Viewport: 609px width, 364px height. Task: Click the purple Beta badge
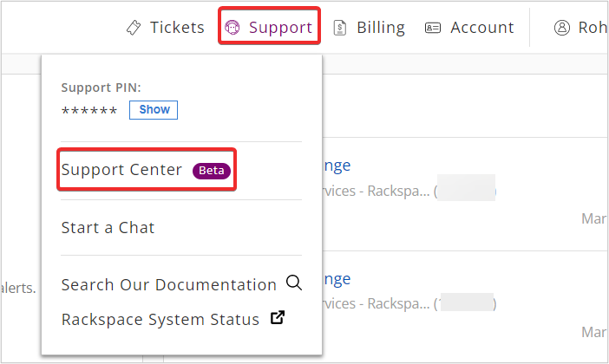click(x=212, y=171)
